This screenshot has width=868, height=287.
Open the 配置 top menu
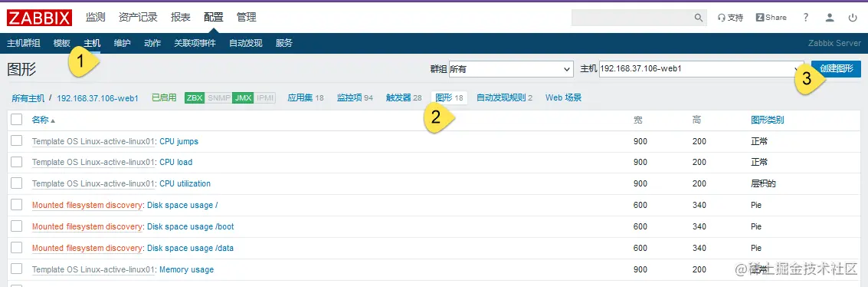tap(213, 17)
